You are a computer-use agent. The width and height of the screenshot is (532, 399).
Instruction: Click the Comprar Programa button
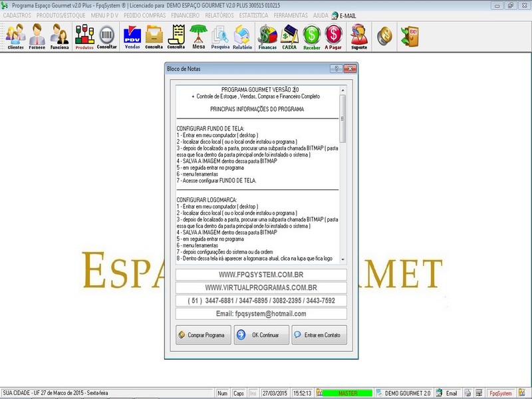pyautogui.click(x=203, y=335)
